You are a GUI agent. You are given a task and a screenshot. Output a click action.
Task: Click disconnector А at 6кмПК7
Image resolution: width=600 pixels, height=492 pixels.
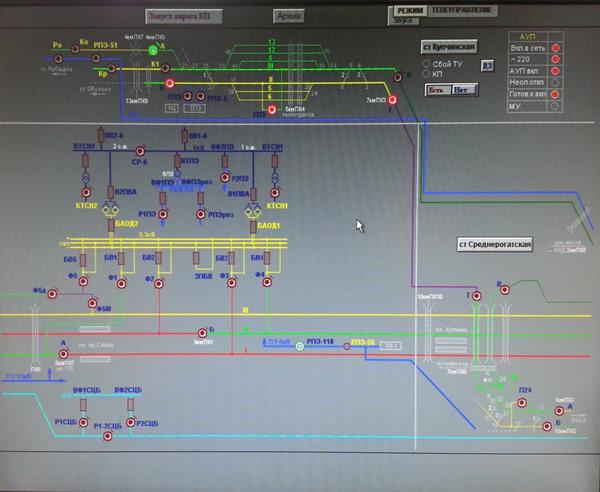[64, 354]
